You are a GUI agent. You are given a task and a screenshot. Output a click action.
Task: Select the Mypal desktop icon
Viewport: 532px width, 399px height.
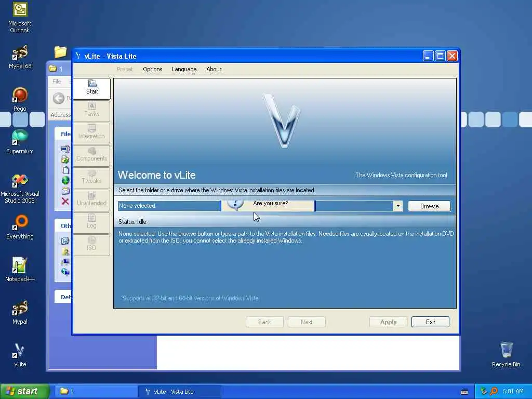[x=20, y=312]
